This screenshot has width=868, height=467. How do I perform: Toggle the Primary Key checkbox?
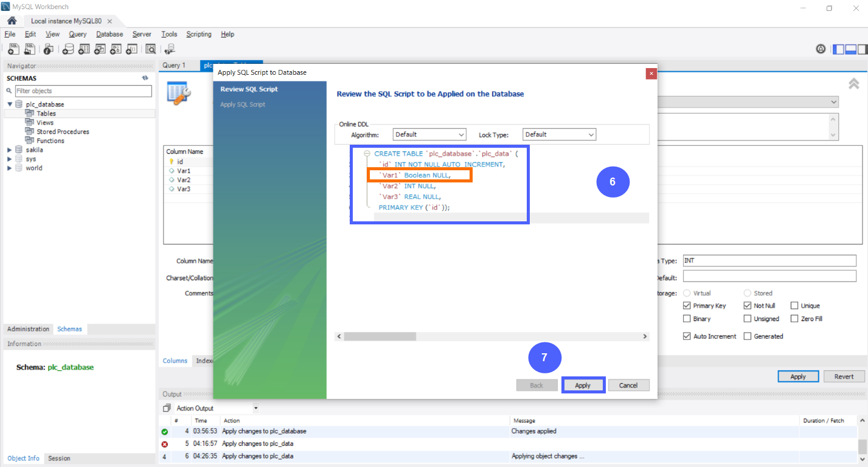pyautogui.click(x=687, y=306)
